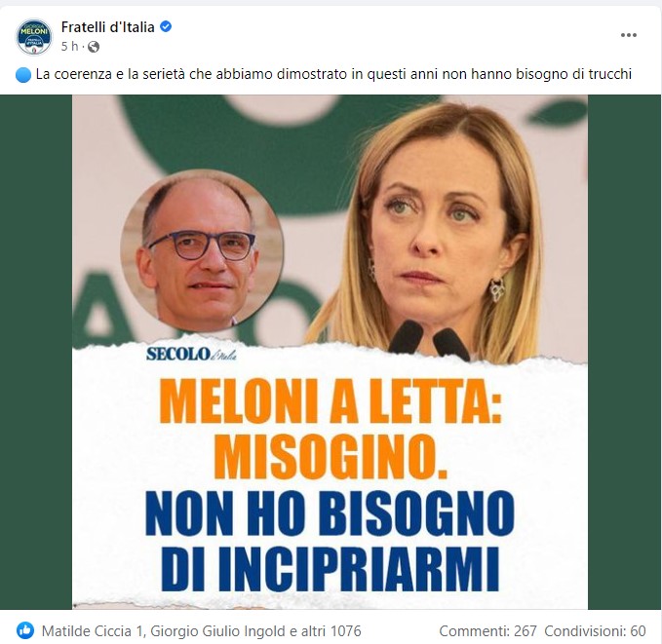This screenshot has height=644, width=662.
Task: Click the Secolo d'Italia logo in image
Action: 191,354
